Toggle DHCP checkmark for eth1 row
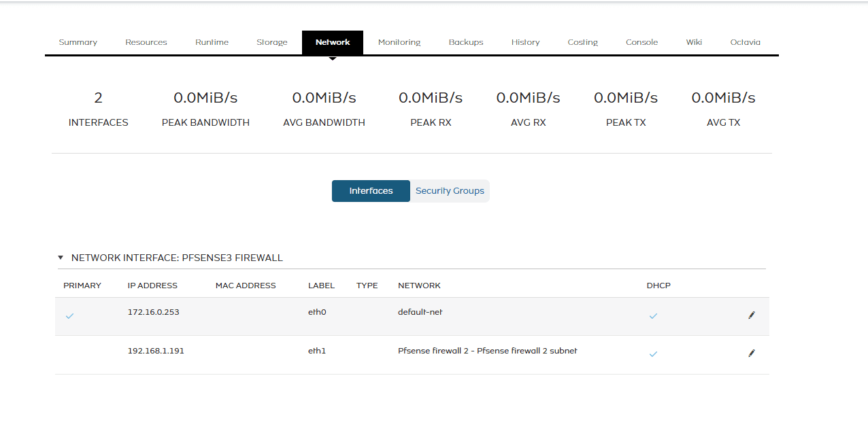868x431 pixels. tap(653, 354)
